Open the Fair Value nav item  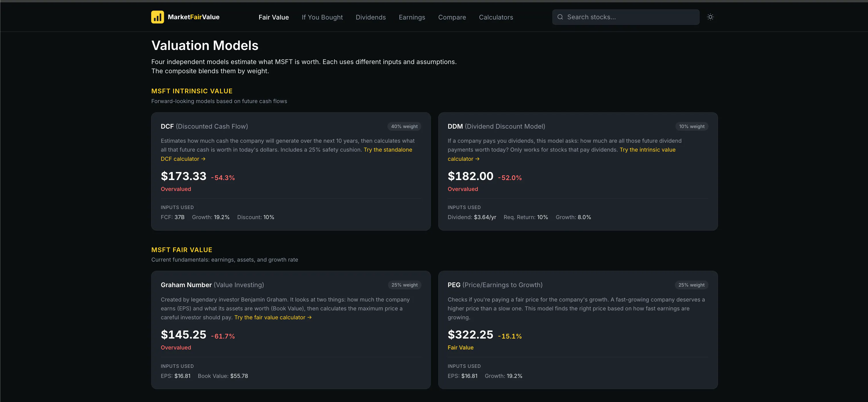(x=274, y=17)
